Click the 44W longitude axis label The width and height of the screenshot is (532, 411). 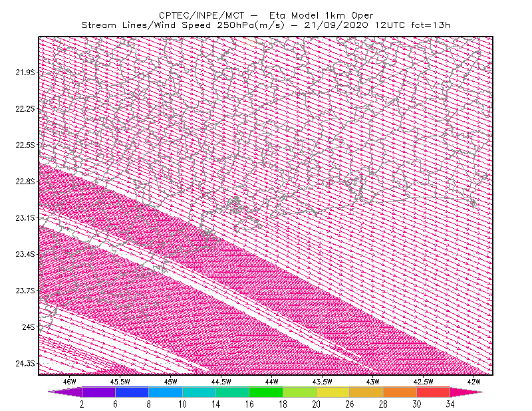click(272, 382)
